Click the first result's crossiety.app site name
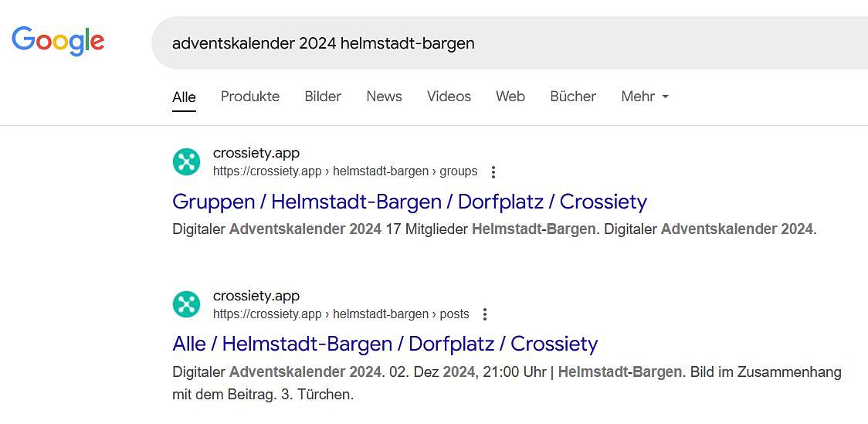The width and height of the screenshot is (868, 424). pos(256,153)
